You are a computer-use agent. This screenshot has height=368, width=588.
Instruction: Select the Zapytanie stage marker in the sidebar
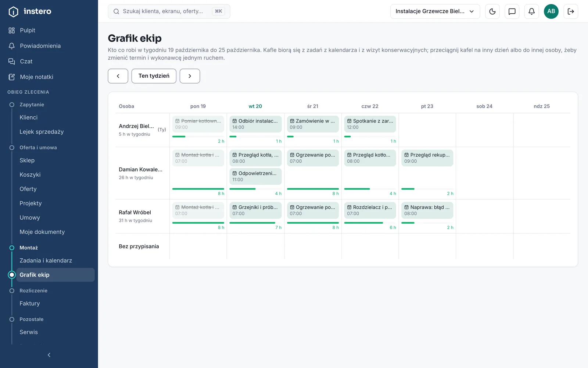click(x=12, y=105)
